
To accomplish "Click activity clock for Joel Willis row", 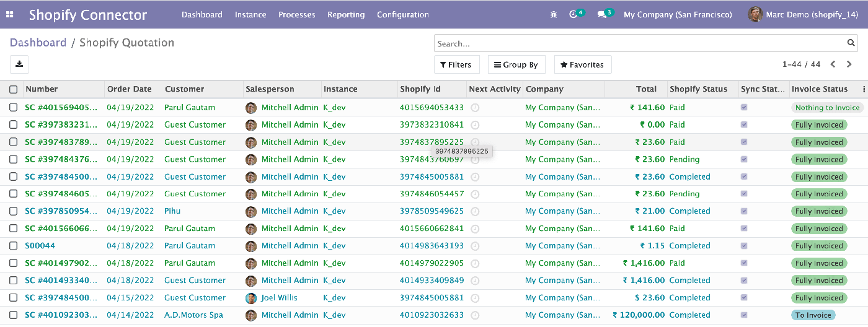I will [x=475, y=298].
